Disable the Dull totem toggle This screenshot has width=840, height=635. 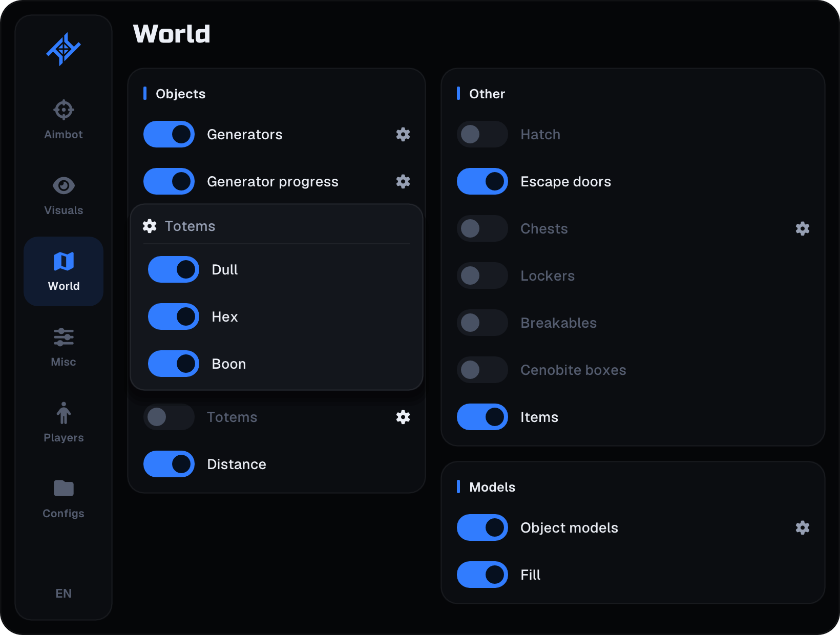(174, 269)
